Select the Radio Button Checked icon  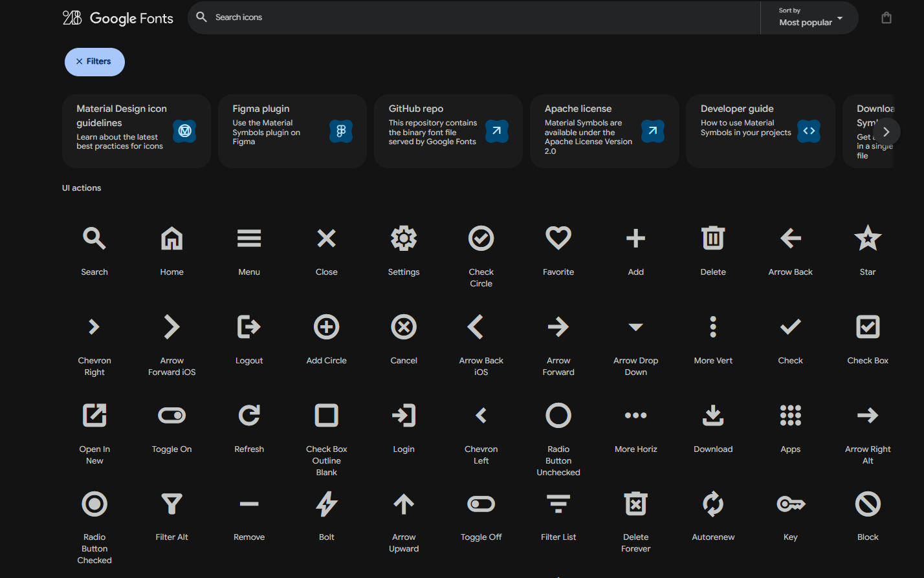click(94, 504)
